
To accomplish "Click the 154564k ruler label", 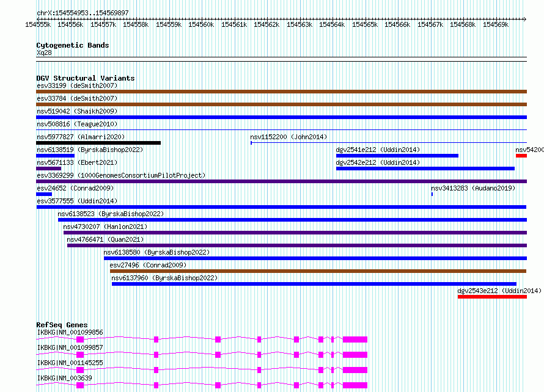I will tap(332, 24).
